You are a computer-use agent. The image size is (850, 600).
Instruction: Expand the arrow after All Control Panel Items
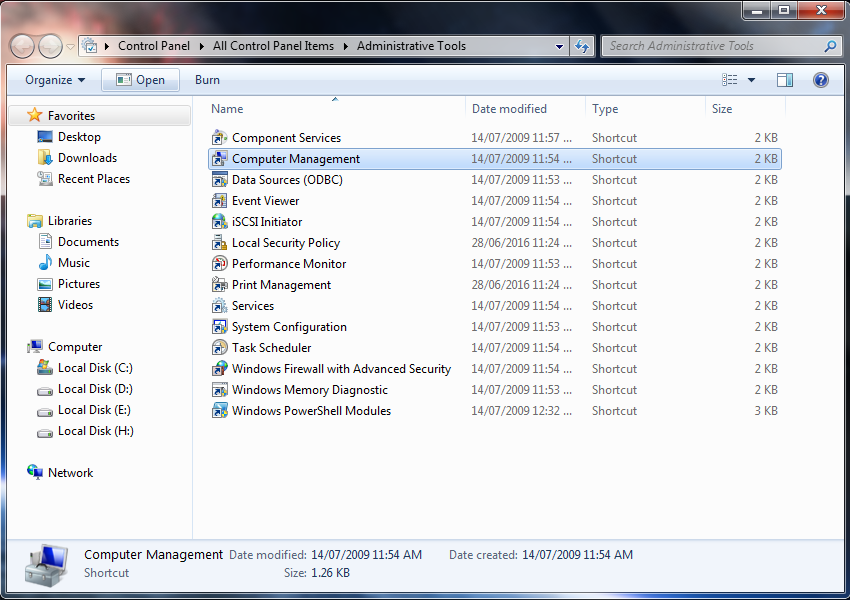(x=346, y=47)
